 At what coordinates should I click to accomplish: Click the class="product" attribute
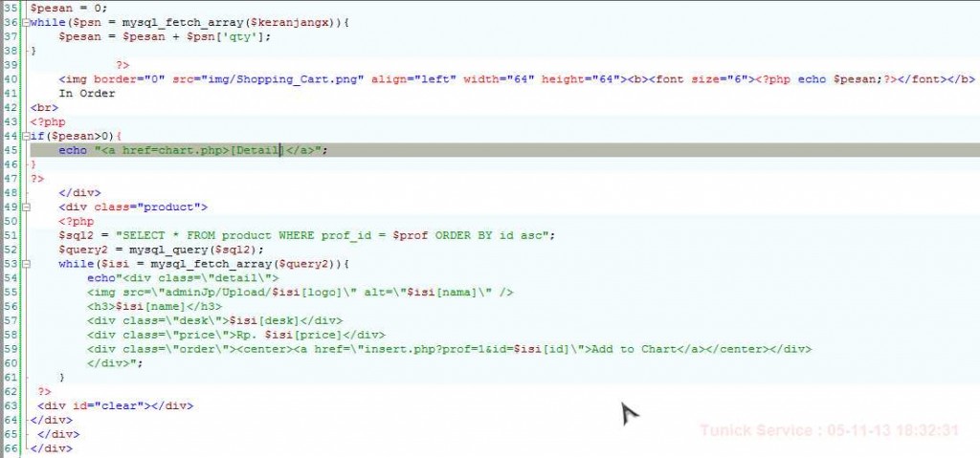[x=146, y=207]
